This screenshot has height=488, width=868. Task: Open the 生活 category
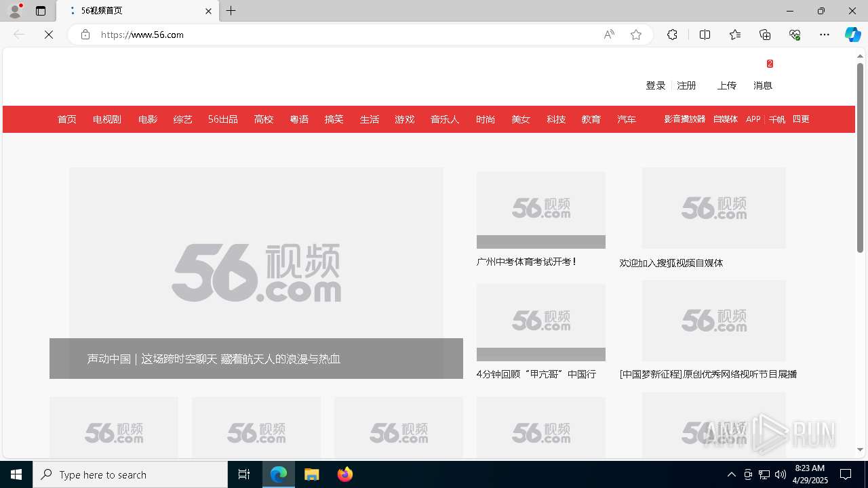pos(370,119)
